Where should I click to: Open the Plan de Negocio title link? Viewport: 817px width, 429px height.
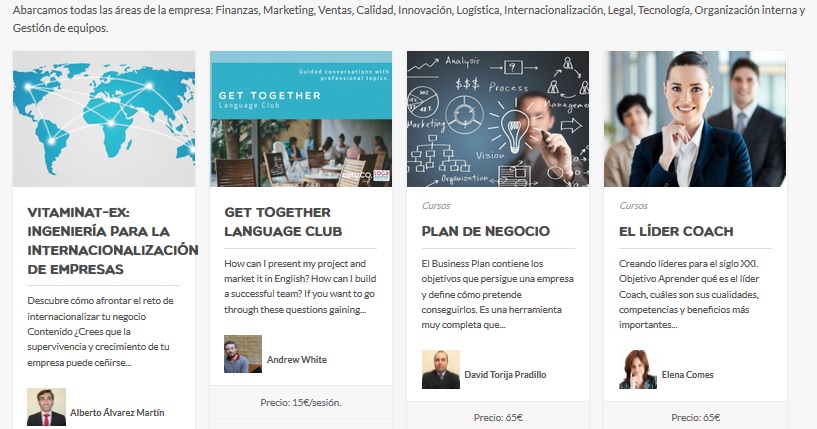point(486,231)
